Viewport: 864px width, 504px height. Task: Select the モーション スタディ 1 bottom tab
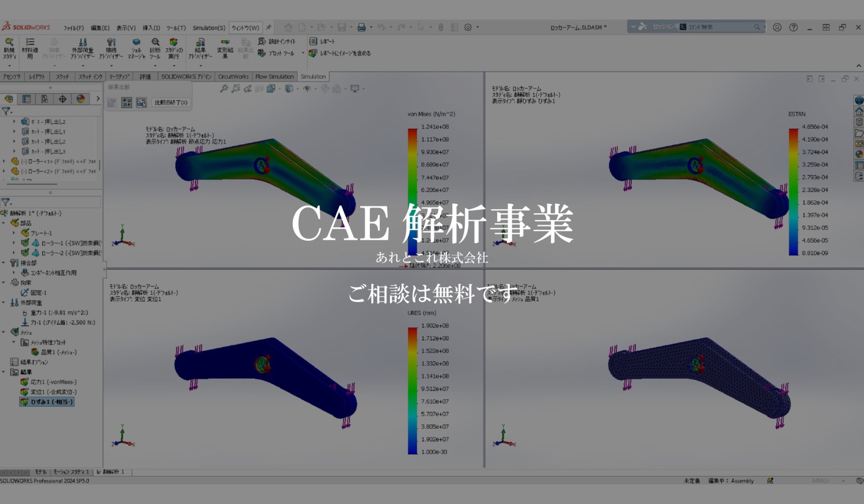pyautogui.click(x=71, y=472)
